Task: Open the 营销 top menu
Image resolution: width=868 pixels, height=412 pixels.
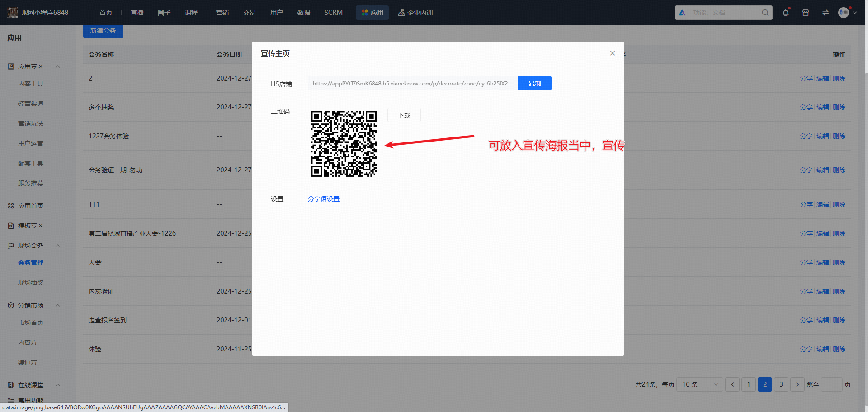Action: (x=222, y=13)
